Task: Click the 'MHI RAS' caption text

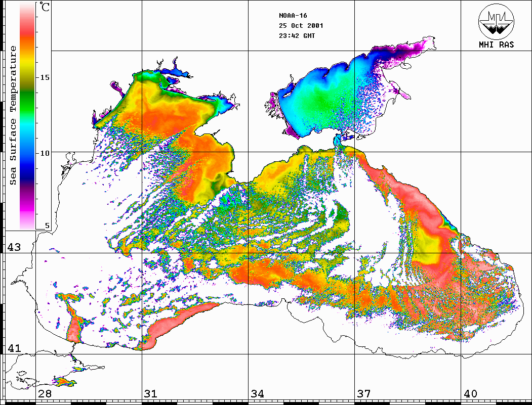Action: click(496, 44)
